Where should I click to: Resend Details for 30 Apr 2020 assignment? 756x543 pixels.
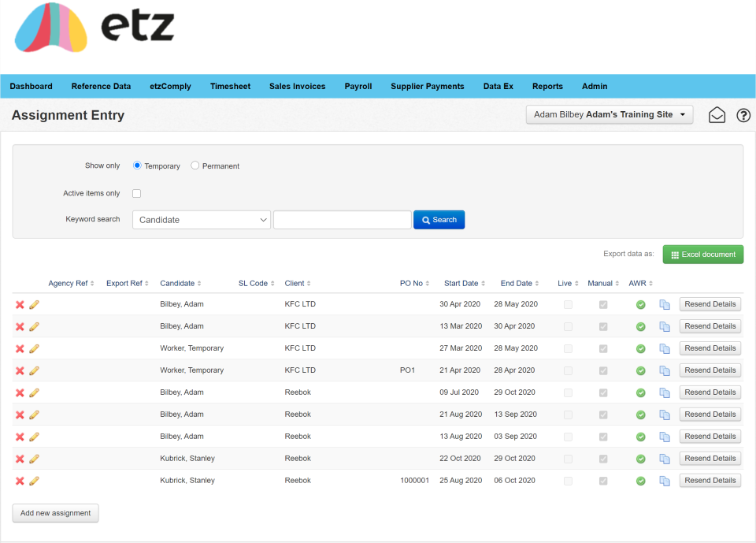click(710, 304)
